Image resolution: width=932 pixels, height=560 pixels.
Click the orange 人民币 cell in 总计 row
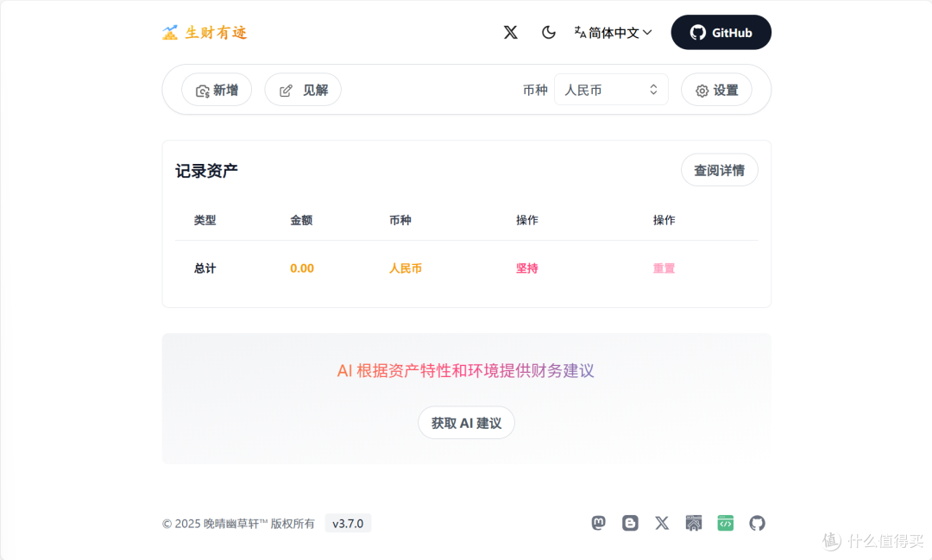[x=406, y=268]
